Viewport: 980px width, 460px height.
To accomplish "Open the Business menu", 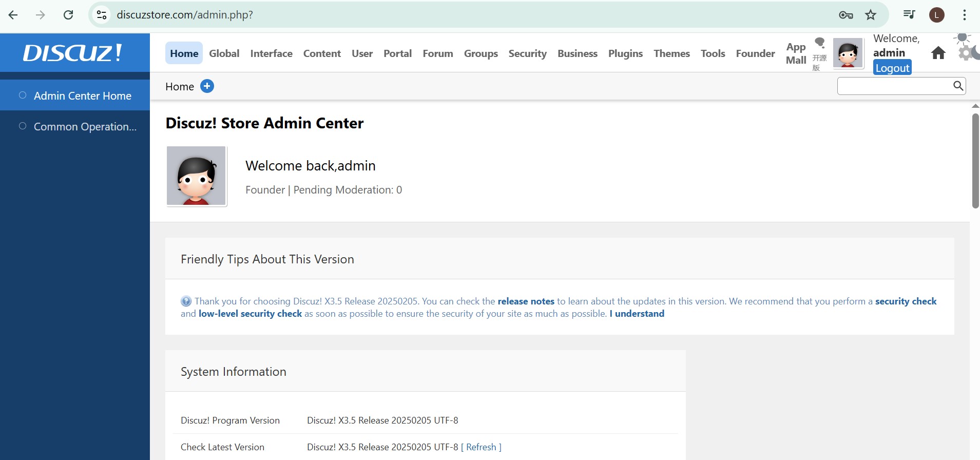I will click(x=578, y=53).
